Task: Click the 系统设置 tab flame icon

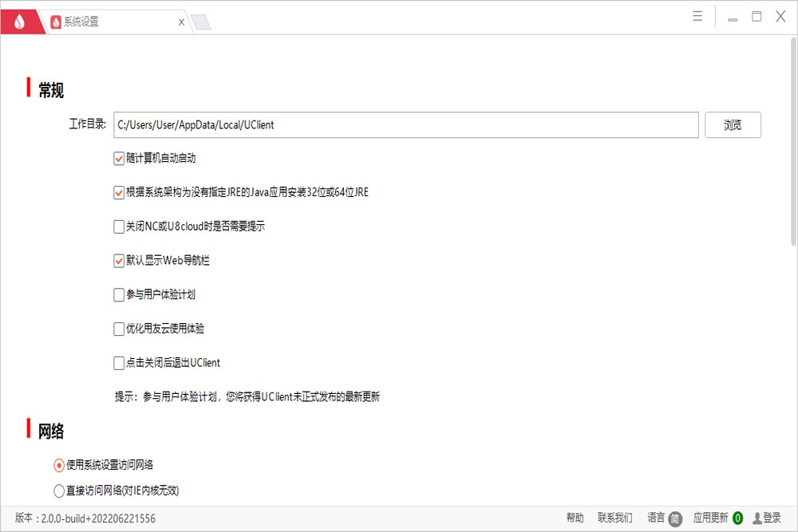Action: tap(56, 22)
